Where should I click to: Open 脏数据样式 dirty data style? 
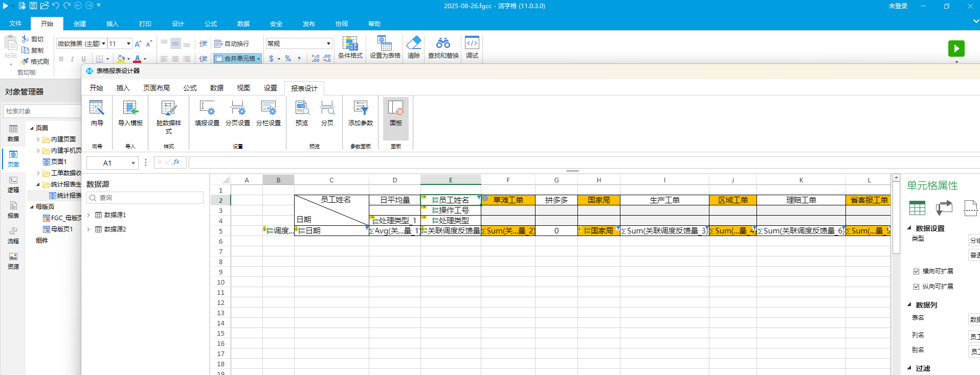click(169, 117)
